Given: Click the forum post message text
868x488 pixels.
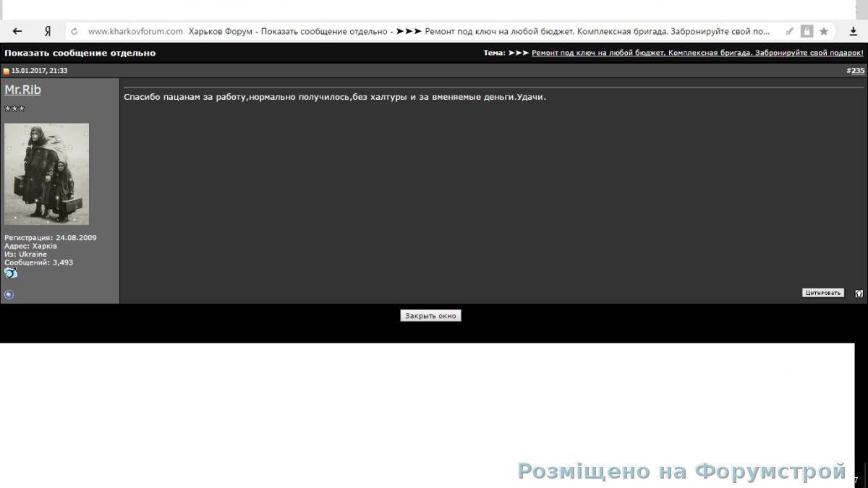Looking at the screenshot, I should click(335, 97).
